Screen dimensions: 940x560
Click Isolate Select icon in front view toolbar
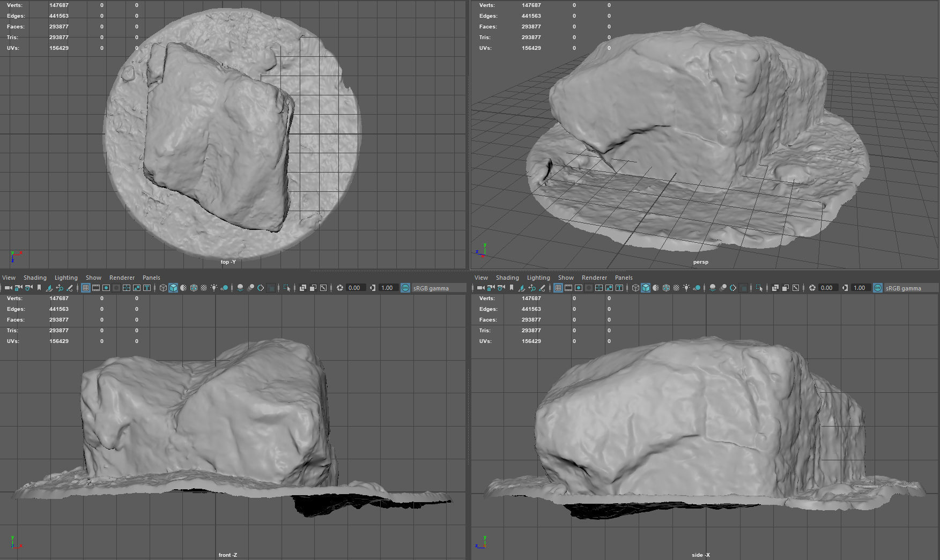tap(287, 288)
